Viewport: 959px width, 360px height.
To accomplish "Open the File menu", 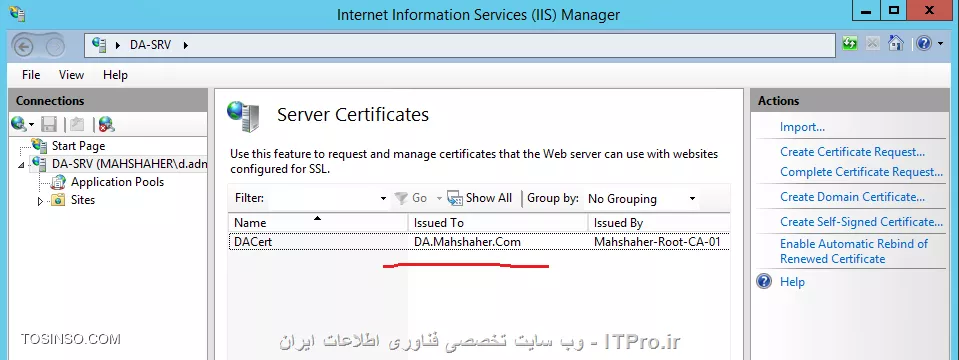I will (31, 75).
